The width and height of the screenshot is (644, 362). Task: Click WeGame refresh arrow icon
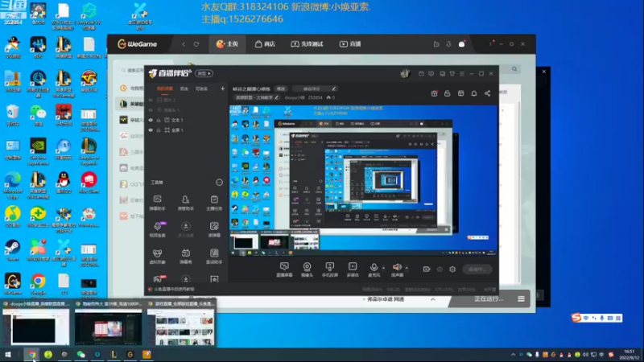coord(196,44)
